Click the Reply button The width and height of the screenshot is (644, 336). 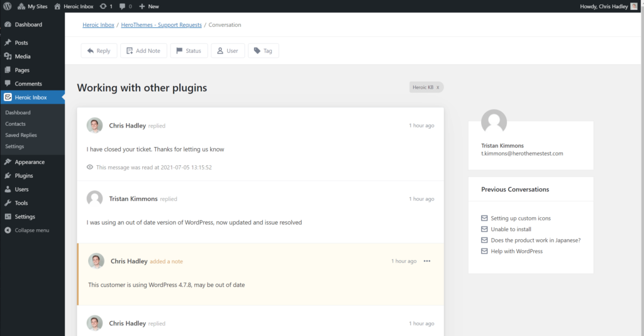[x=99, y=51]
